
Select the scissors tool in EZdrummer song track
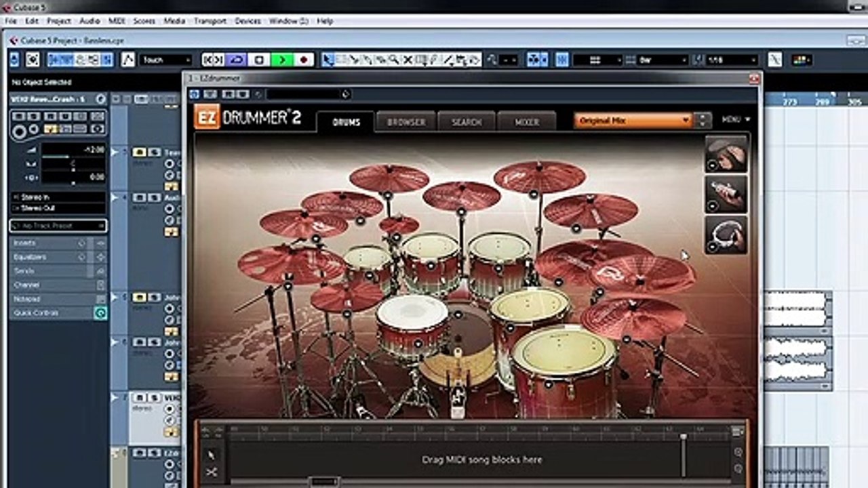pos(211,472)
